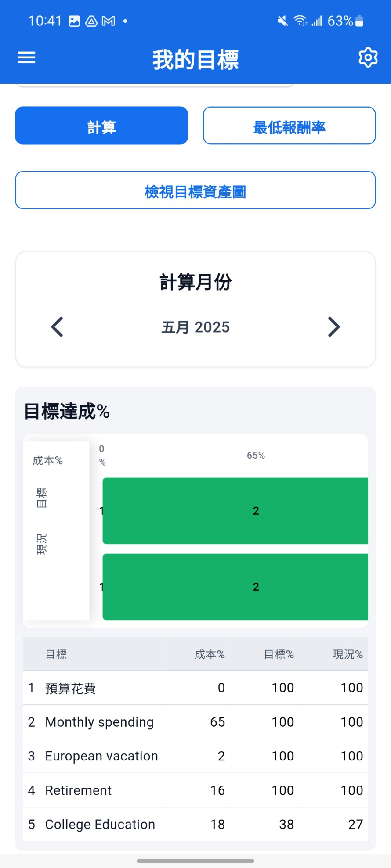Open the Retirement goal row

coord(195,790)
